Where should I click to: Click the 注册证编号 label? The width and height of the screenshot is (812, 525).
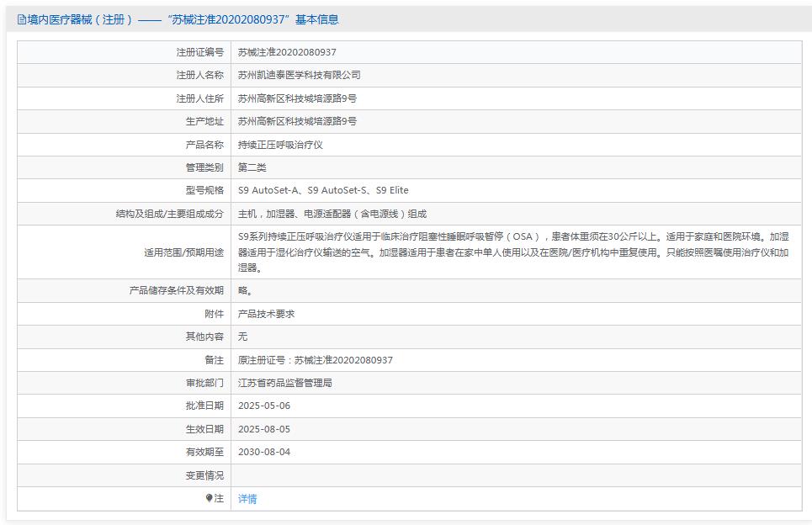click(x=200, y=52)
